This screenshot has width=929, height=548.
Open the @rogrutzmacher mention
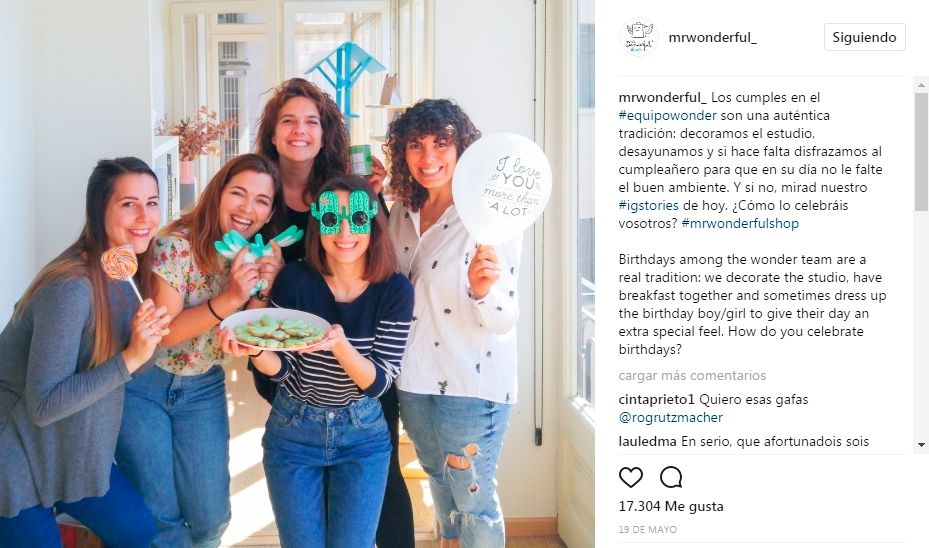tap(671, 418)
